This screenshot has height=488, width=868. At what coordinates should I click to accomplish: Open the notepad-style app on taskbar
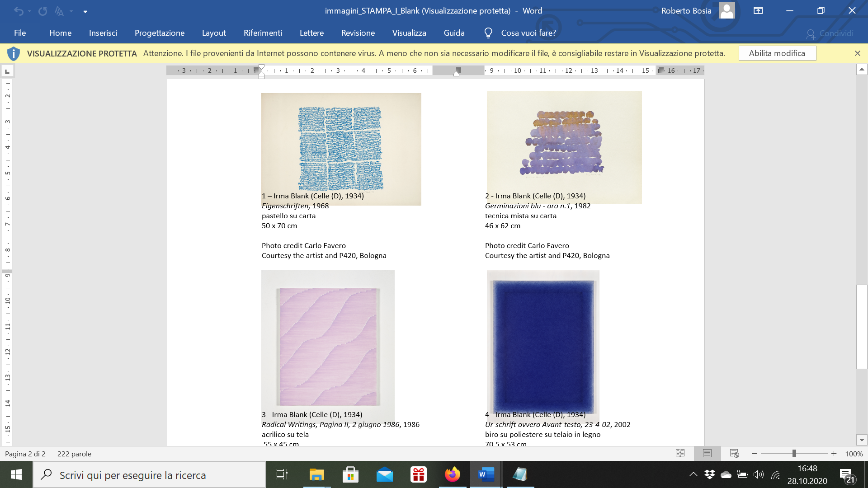click(520, 474)
